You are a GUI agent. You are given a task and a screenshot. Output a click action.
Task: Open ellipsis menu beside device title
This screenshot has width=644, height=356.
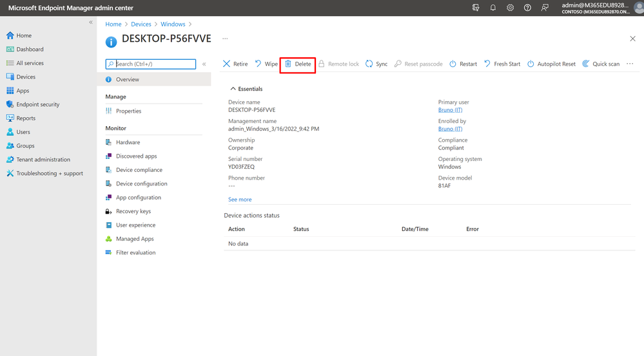[225, 39]
